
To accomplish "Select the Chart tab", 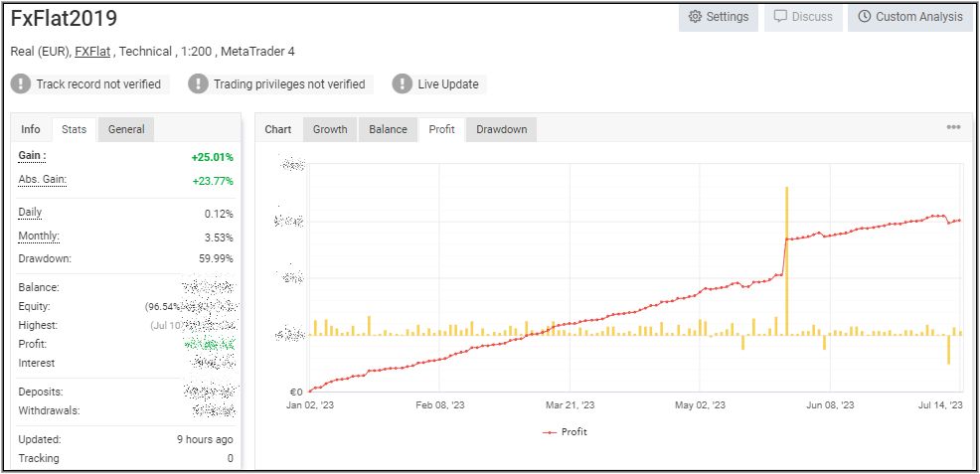I will pyautogui.click(x=278, y=129).
